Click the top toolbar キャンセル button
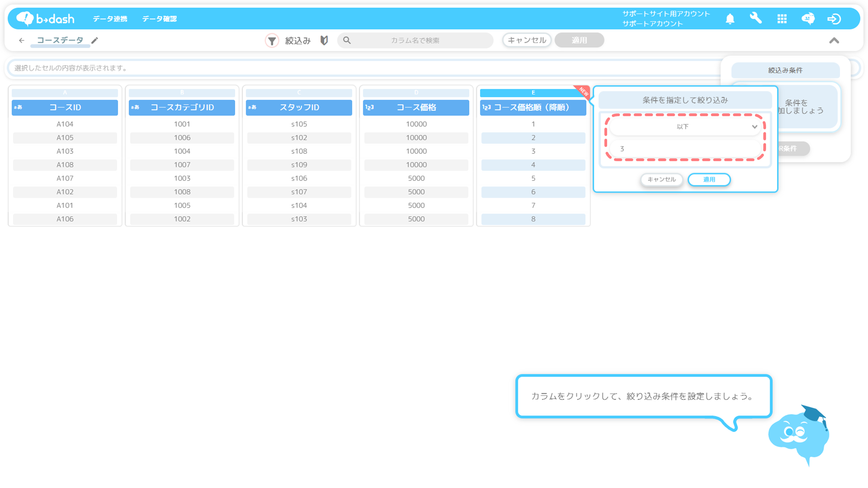Screen dimensions: 868x488 (x=527, y=40)
